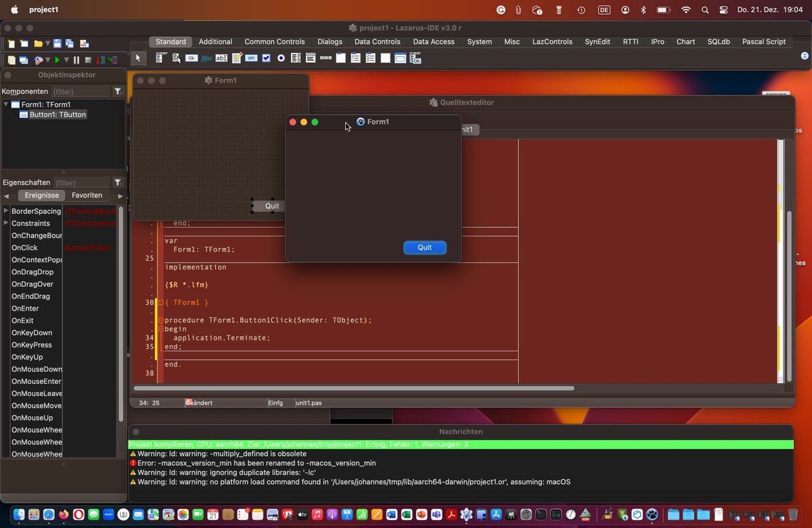
Task: Click the Open folder toolbar icon
Action: click(39, 43)
